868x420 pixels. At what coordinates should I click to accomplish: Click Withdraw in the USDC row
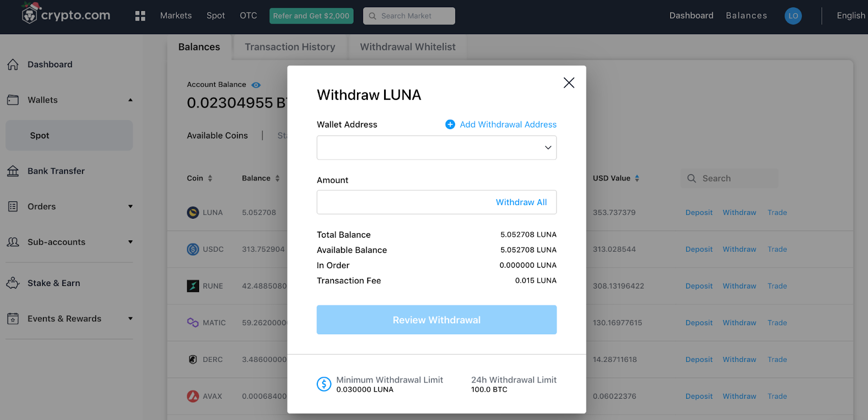point(739,249)
